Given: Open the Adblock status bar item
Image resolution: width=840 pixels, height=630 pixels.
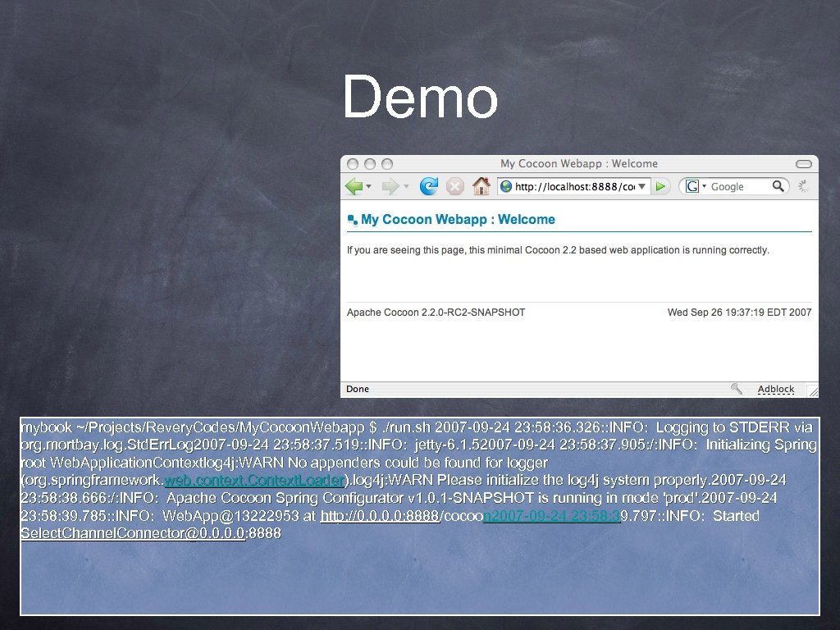Looking at the screenshot, I should 776,389.
